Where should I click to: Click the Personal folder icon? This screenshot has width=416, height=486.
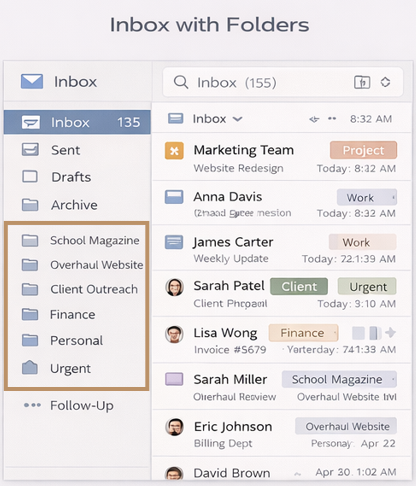[30, 340]
